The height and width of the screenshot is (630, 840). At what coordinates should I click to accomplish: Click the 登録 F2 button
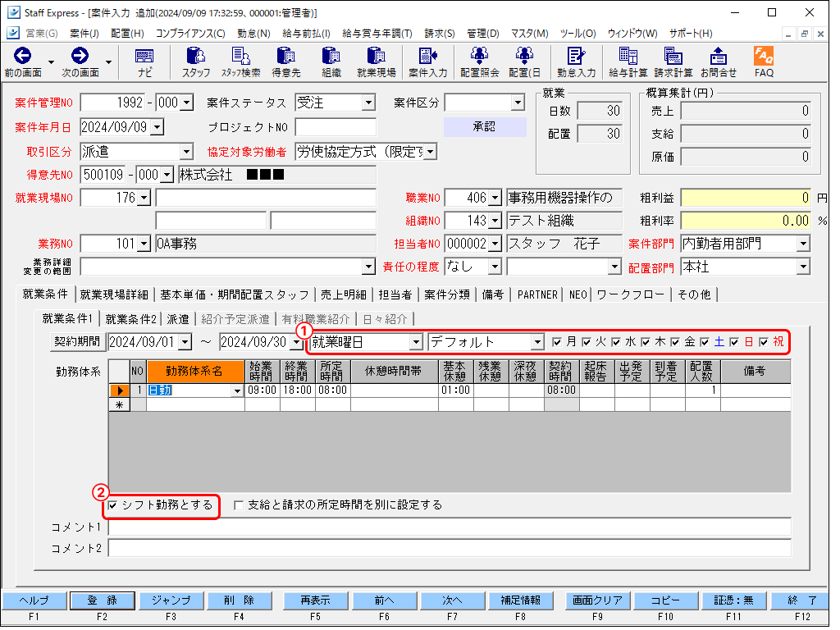tap(102, 600)
